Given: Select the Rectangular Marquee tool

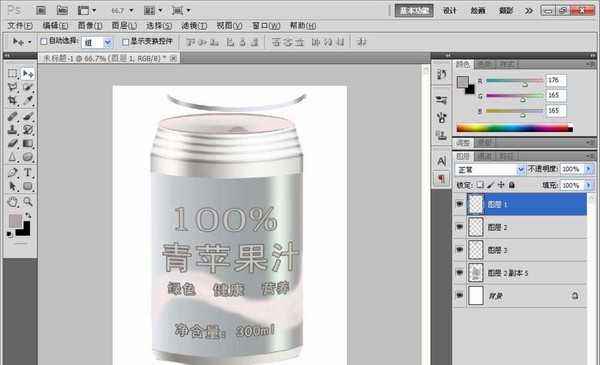Looking at the screenshot, I should pyautogui.click(x=13, y=73).
